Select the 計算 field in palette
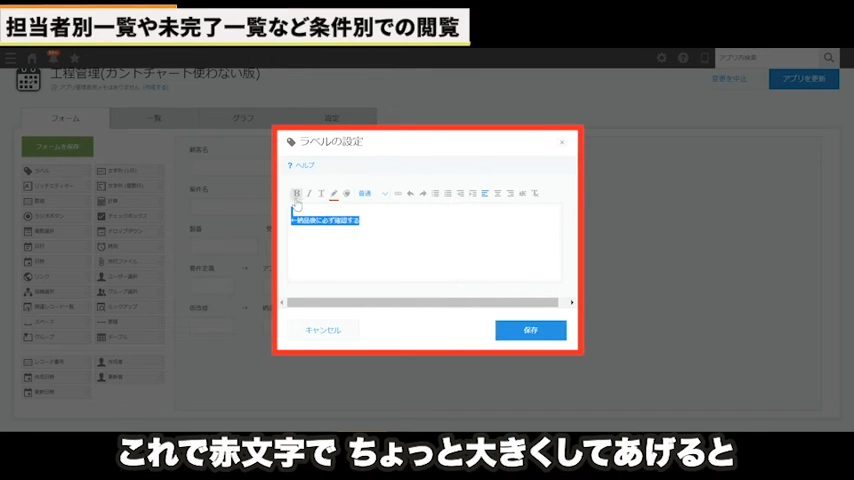The width and height of the screenshot is (854, 480). pyautogui.click(x=130, y=201)
